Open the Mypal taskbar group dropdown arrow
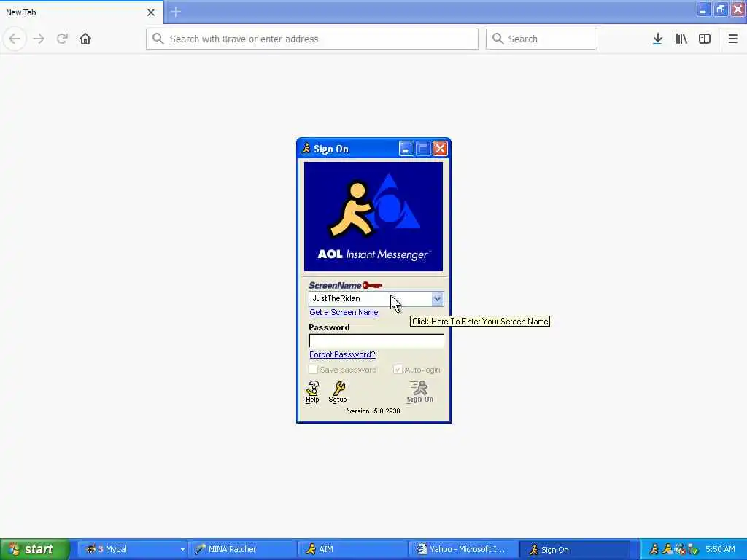 pyautogui.click(x=182, y=550)
